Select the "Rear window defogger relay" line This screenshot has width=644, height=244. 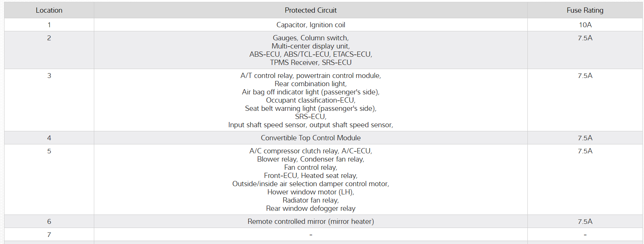click(311, 209)
